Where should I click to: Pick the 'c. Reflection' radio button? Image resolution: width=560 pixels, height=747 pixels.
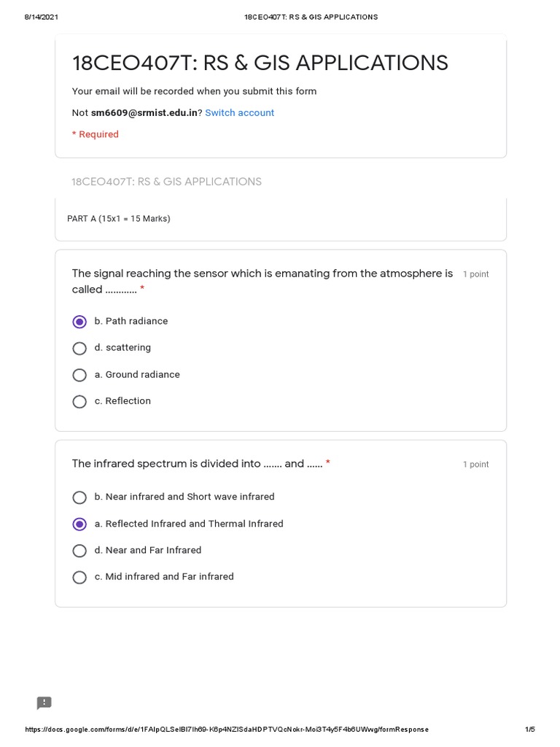[x=79, y=401]
